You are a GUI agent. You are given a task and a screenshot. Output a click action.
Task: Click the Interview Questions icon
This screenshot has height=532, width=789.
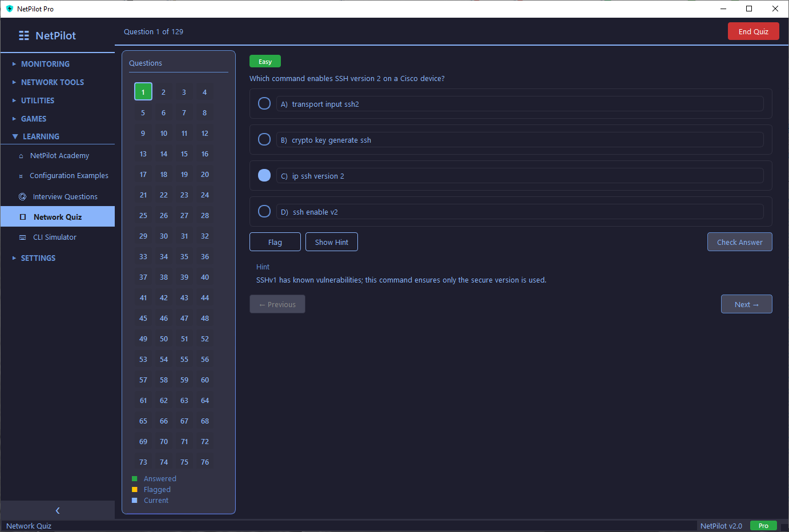pos(22,197)
